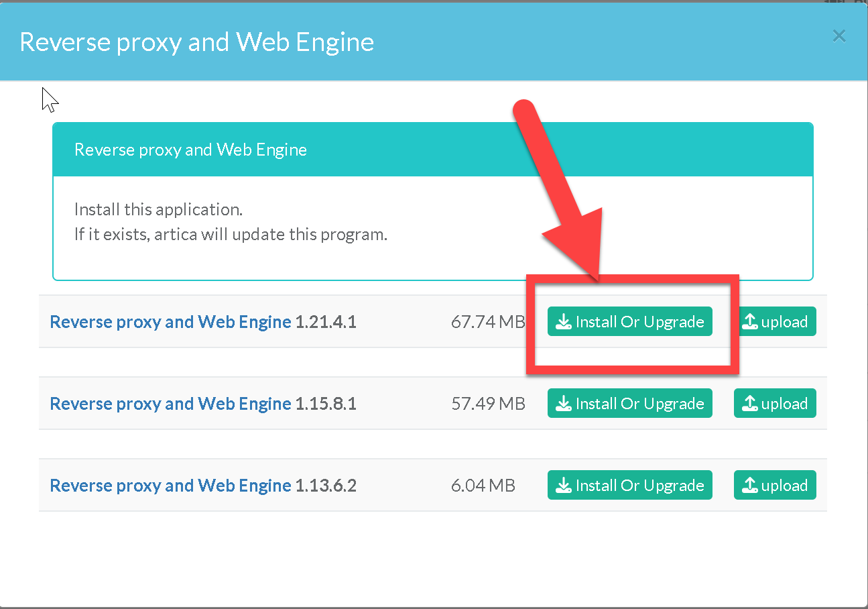Click download icon on the 1.21.4.1 install button
Screen dimensions: 868x609
coord(564,322)
